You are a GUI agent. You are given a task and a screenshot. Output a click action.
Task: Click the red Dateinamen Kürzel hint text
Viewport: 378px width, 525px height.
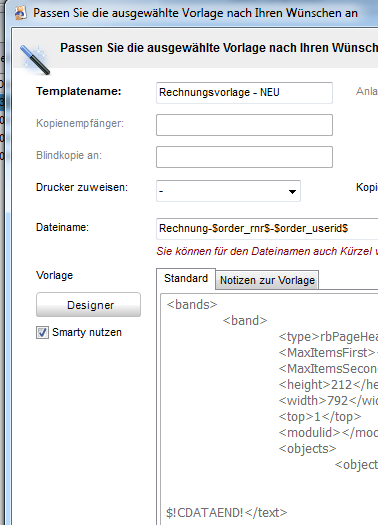pos(267,251)
